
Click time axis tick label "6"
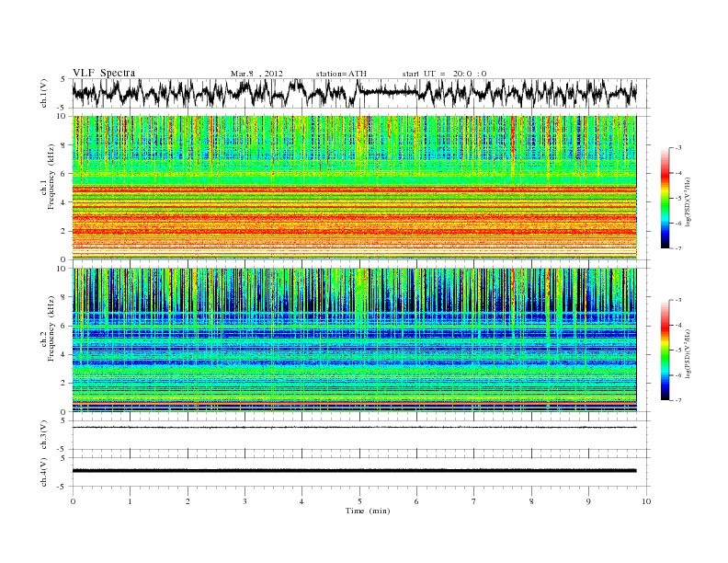click(416, 501)
